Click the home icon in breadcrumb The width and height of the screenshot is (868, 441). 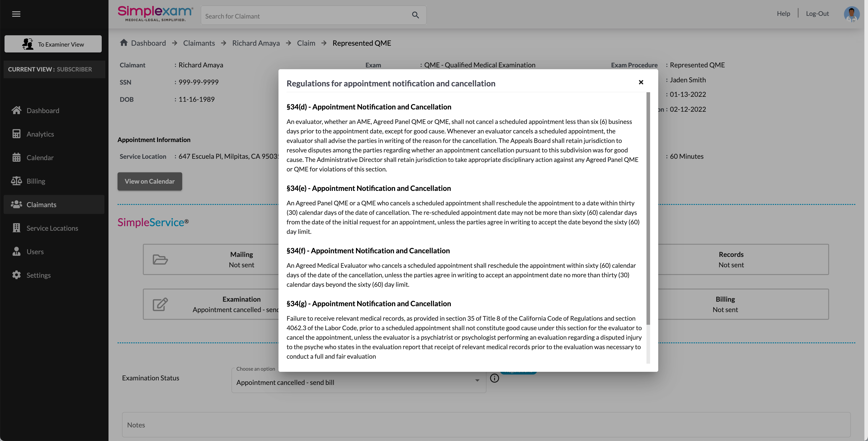click(124, 43)
